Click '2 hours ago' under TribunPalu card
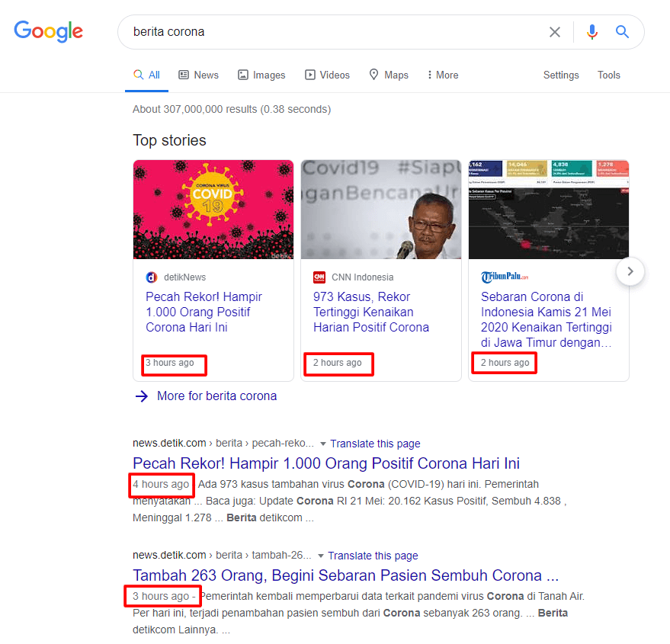 tap(505, 363)
